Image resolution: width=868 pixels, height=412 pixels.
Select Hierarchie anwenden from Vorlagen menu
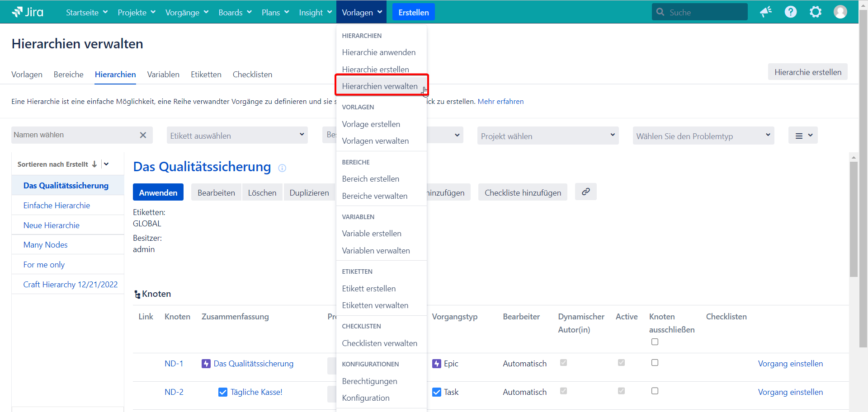tap(378, 52)
